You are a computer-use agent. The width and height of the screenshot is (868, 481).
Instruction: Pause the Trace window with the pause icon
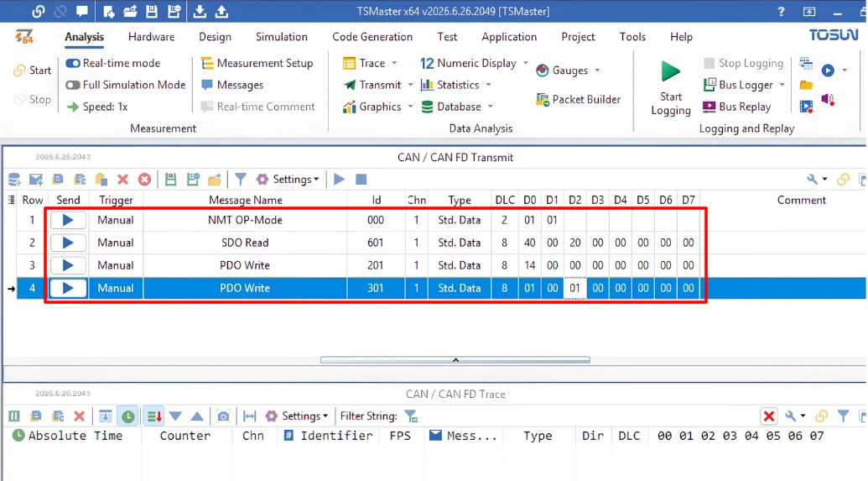[x=14, y=416]
